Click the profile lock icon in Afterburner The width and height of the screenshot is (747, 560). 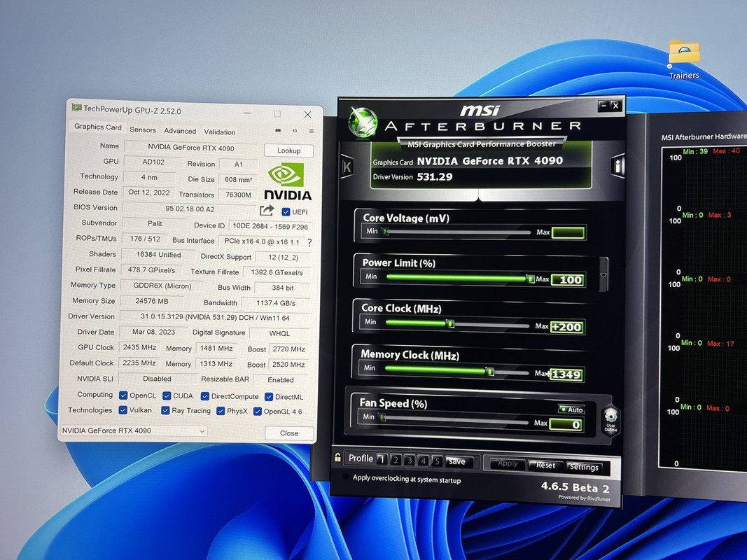[337, 458]
